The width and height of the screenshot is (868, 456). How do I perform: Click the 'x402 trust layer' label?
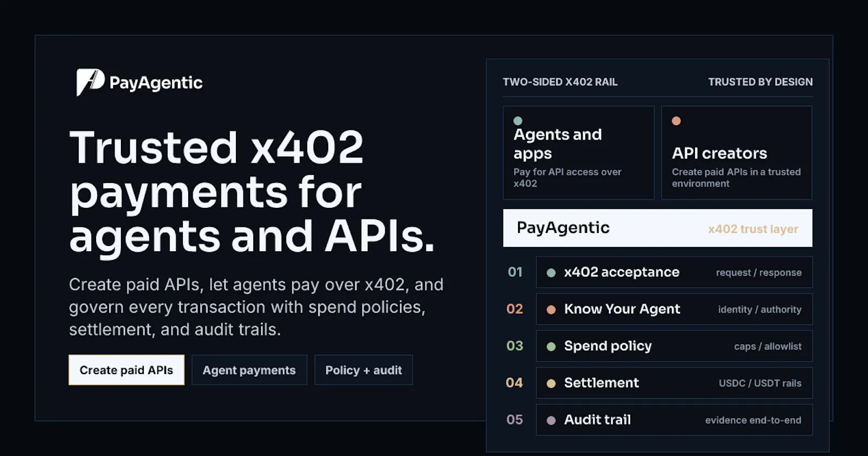point(754,229)
